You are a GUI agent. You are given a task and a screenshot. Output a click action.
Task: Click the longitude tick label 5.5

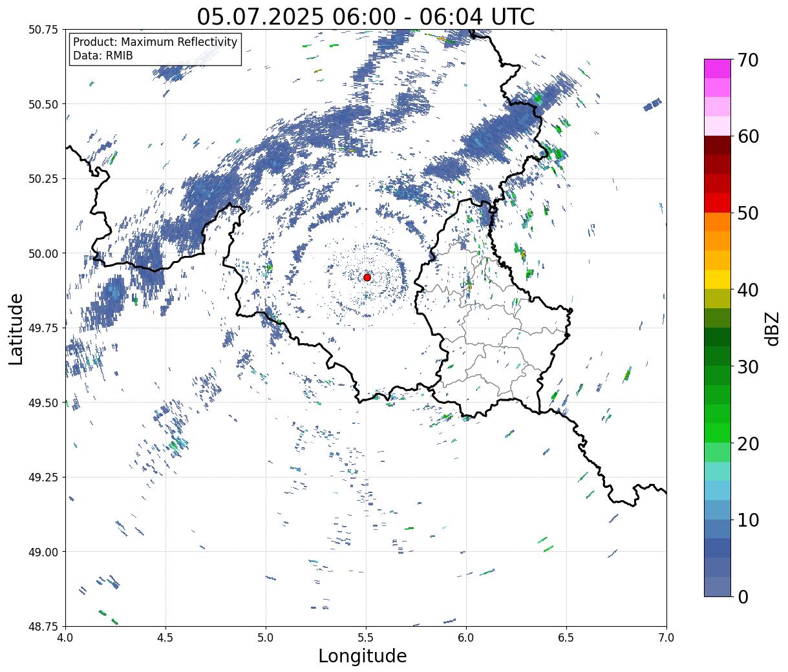tap(366, 637)
